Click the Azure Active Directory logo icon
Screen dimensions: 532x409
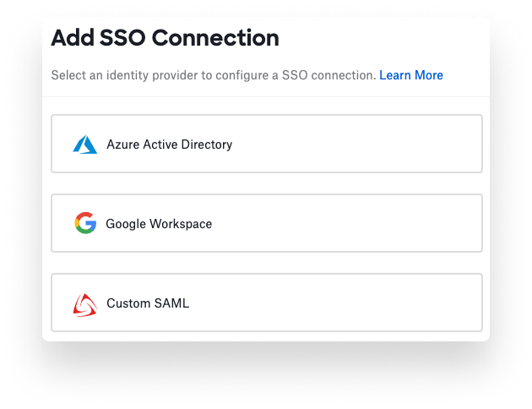(x=85, y=145)
